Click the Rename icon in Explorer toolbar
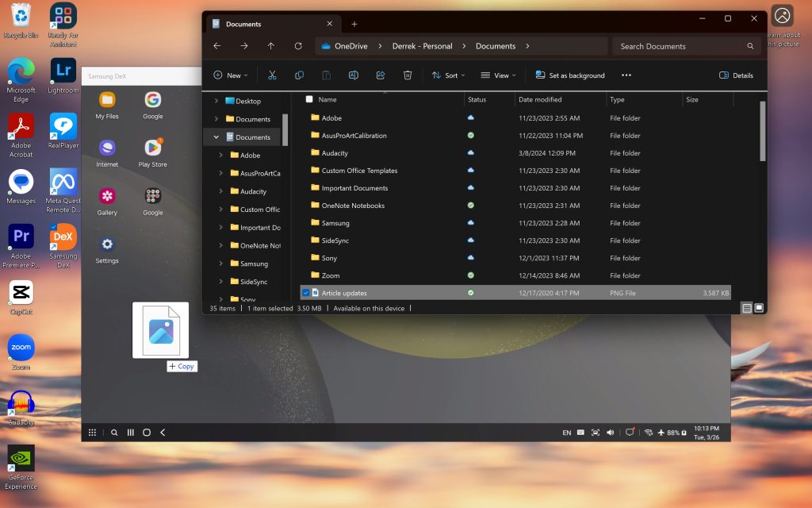 pos(353,75)
